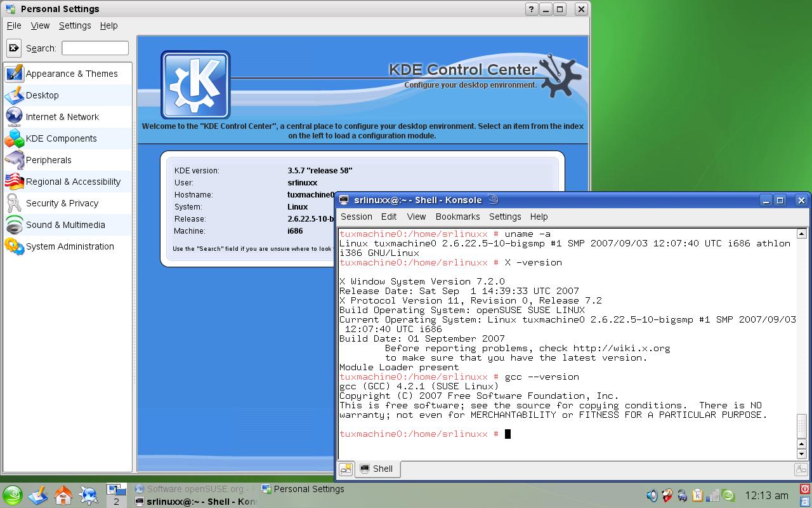The height and width of the screenshot is (508, 812).
Task: Activate Personal Settings taskbar entry
Action: point(303,489)
